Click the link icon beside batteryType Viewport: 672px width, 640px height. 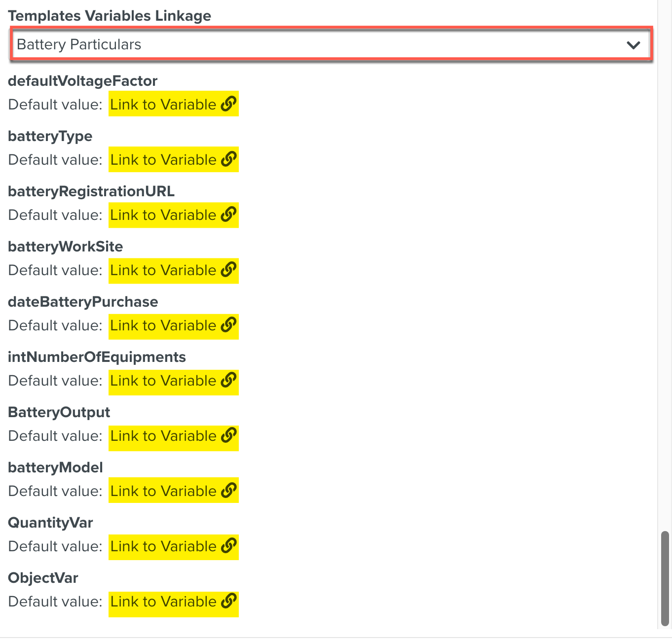[x=229, y=160]
